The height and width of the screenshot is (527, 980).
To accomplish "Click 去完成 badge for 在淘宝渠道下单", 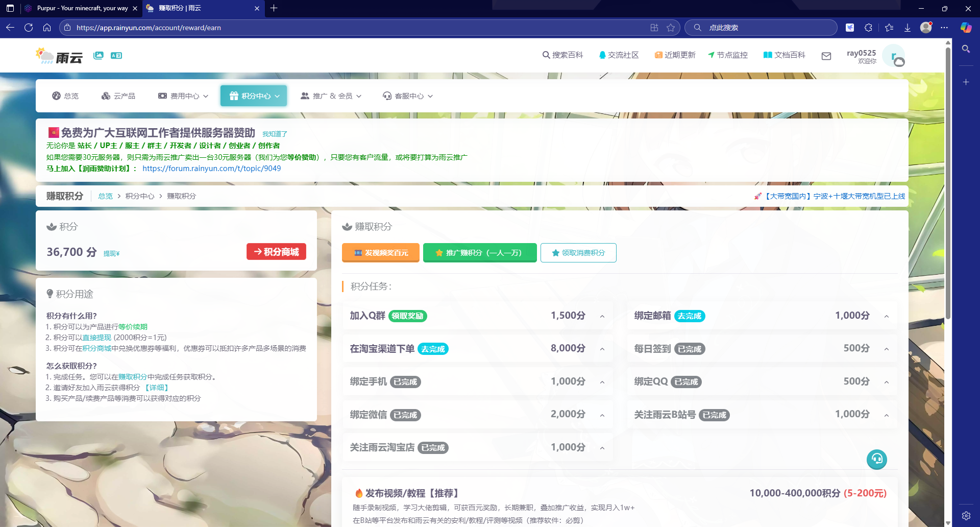I will 433,349.
